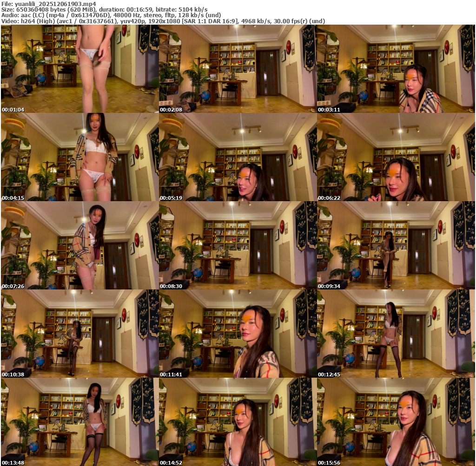The height and width of the screenshot is (466, 476).
Task: Click the frame labeled 00:04:15
Action: pos(79,157)
